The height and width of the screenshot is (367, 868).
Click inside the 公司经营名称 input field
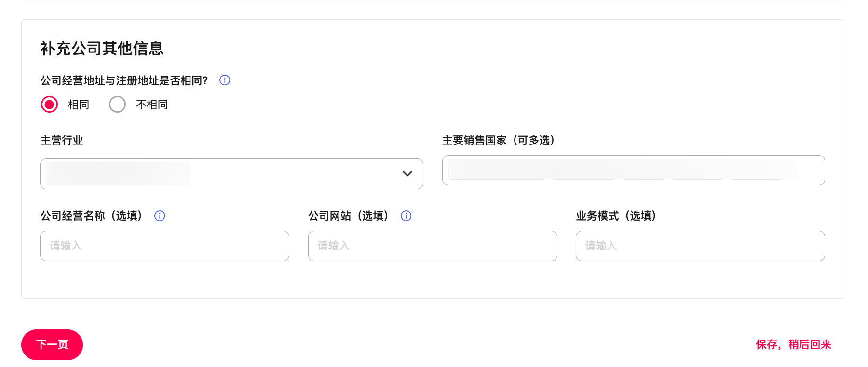coord(164,246)
